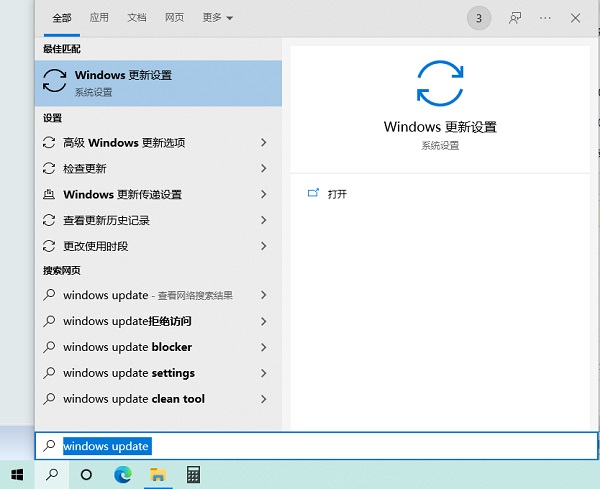This screenshot has height=489, width=600.
Task: Click delivery icon beside Windows 更新传递设置
Action: point(49,194)
